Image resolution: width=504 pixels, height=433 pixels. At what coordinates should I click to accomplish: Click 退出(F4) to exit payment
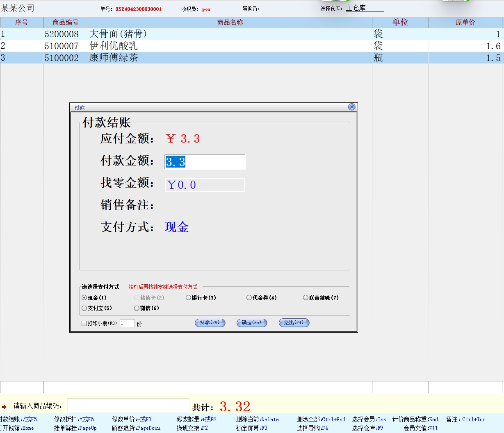point(294,323)
